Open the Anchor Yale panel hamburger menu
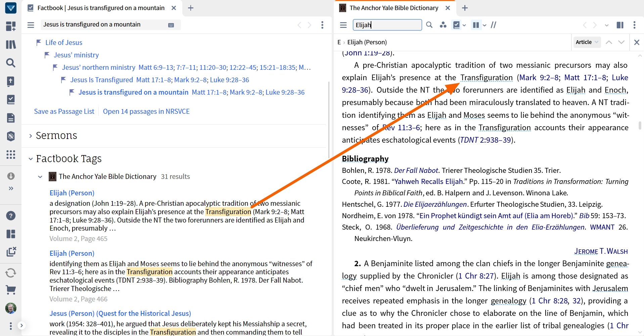Viewport: 644px width, 336px height. pyautogui.click(x=343, y=25)
